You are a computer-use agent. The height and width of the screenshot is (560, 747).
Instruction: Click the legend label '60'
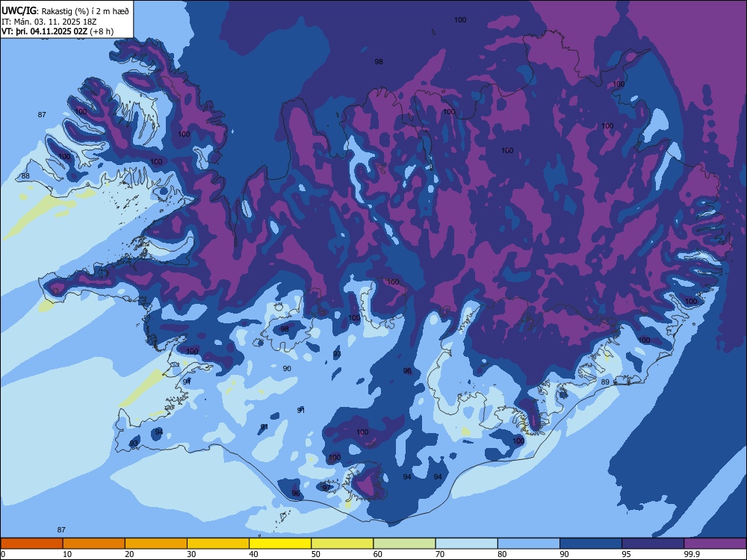coord(378,554)
